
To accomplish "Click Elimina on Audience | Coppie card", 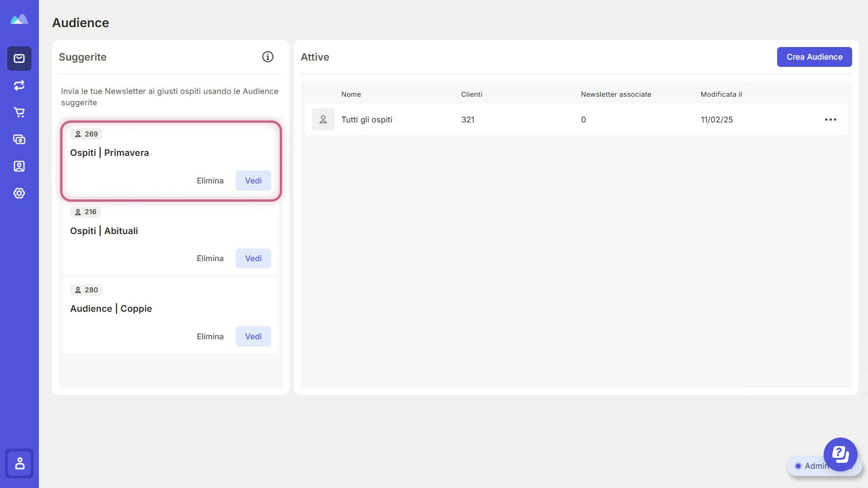I will pyautogui.click(x=210, y=337).
